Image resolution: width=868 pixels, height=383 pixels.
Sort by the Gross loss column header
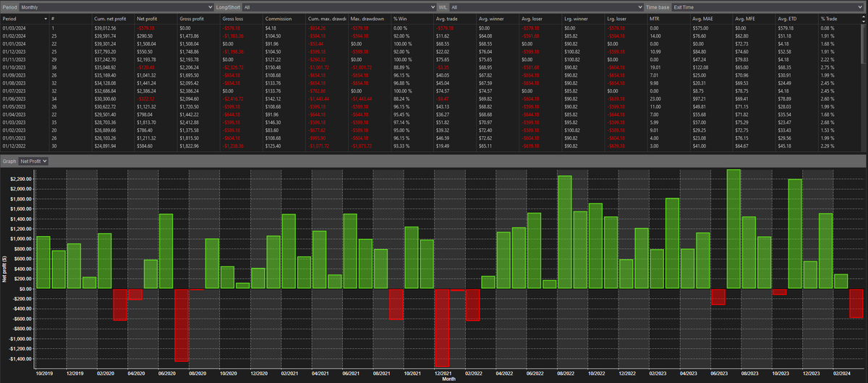click(x=241, y=18)
